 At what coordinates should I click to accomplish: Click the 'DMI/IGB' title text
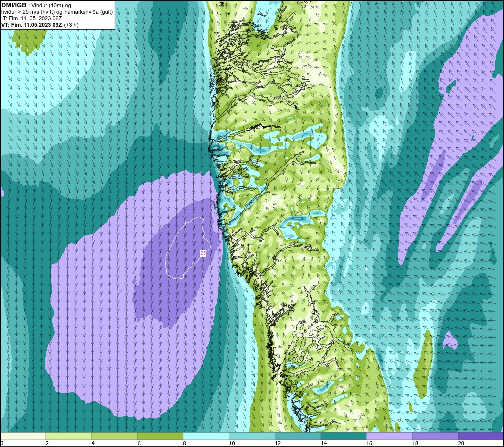point(14,5)
